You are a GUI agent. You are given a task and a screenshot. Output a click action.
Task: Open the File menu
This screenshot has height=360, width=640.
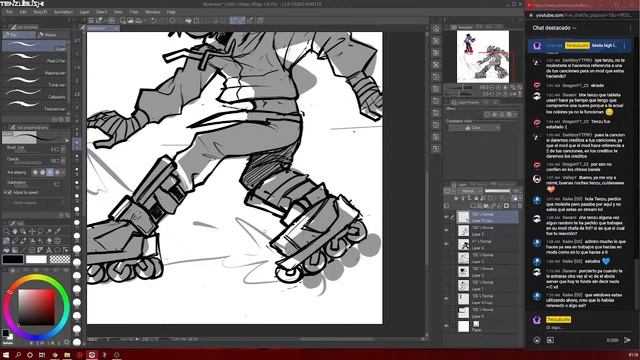(x=9, y=12)
